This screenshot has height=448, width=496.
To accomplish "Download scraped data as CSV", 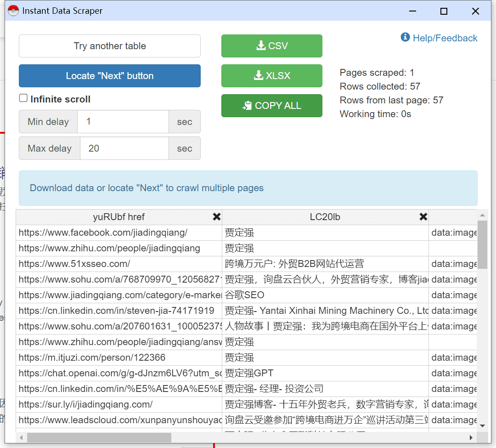I will click(x=272, y=46).
